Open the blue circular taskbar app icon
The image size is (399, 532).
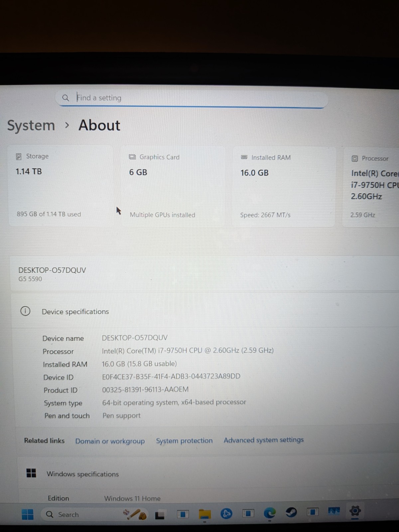[226, 514]
